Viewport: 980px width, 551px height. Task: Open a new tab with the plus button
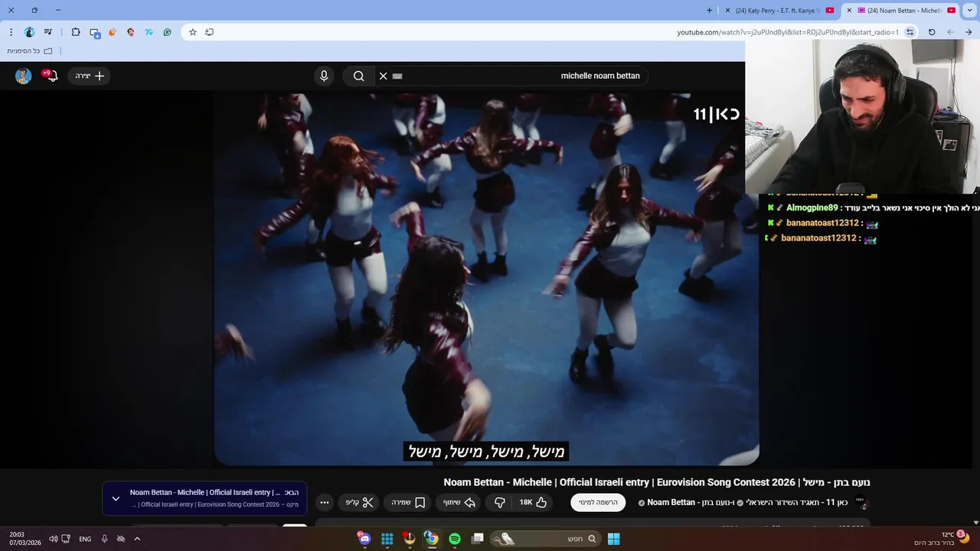tap(709, 10)
